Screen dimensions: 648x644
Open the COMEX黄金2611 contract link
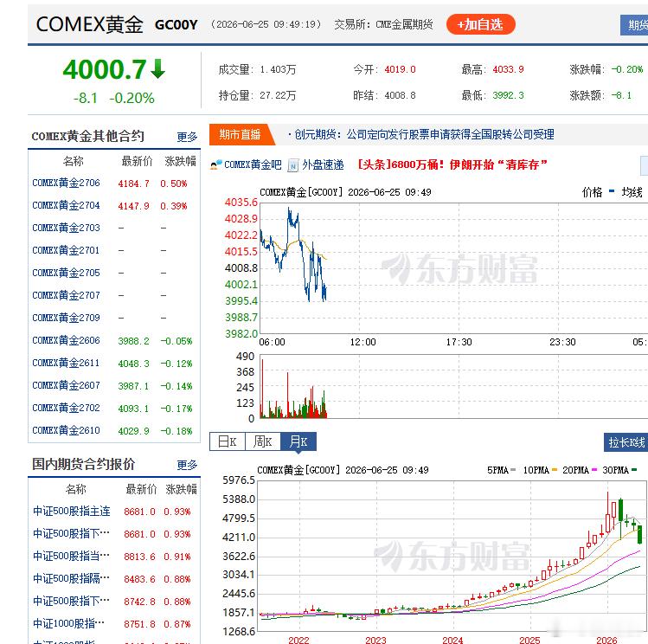click(x=66, y=363)
